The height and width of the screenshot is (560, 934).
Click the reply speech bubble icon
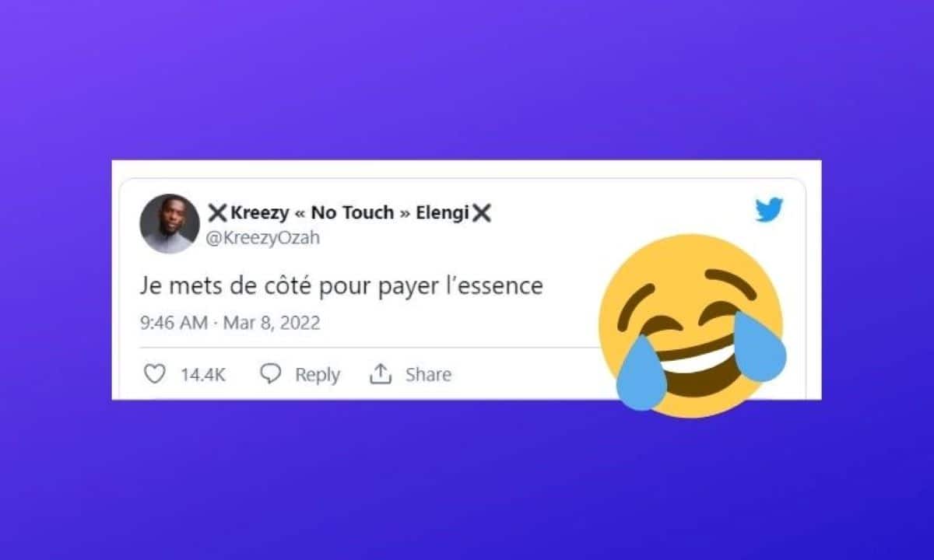pos(270,374)
